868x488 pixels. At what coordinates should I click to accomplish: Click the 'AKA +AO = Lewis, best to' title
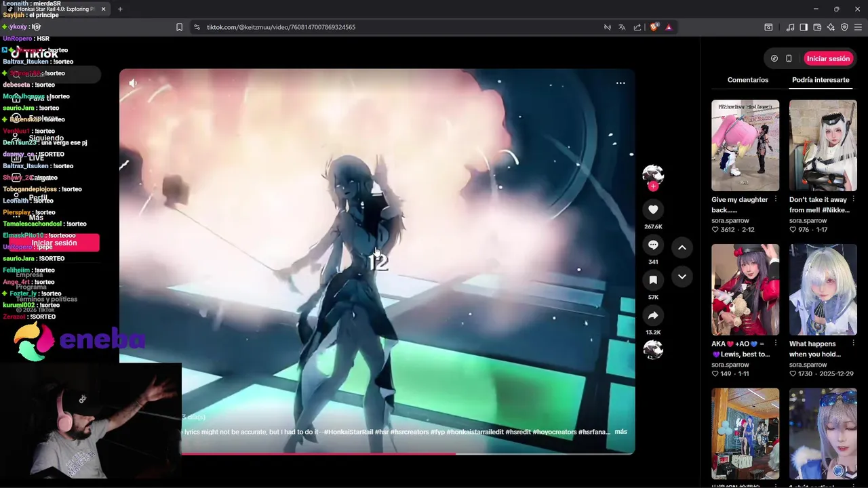tap(741, 349)
